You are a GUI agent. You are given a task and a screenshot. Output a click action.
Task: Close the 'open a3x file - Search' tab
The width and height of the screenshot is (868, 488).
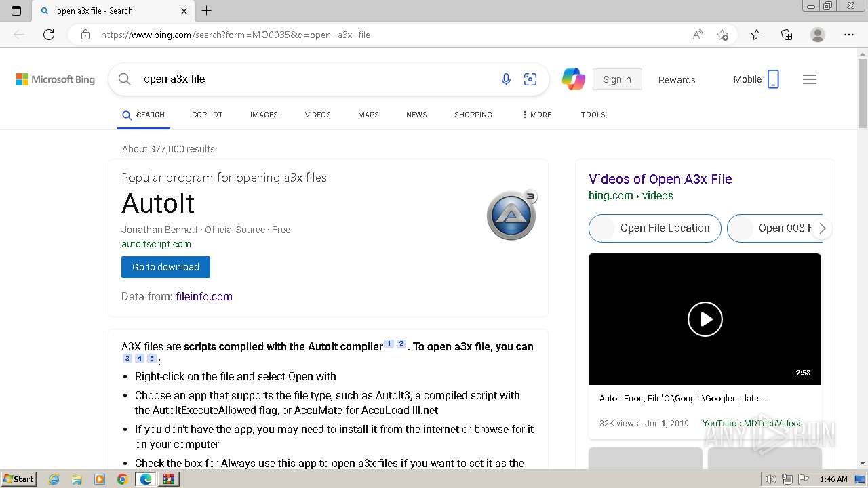pos(184,11)
